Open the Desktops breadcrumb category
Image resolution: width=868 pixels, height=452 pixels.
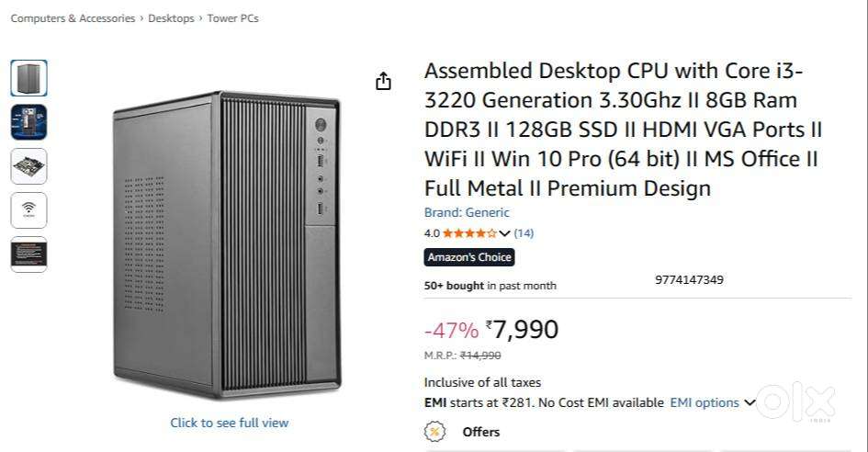tap(172, 18)
